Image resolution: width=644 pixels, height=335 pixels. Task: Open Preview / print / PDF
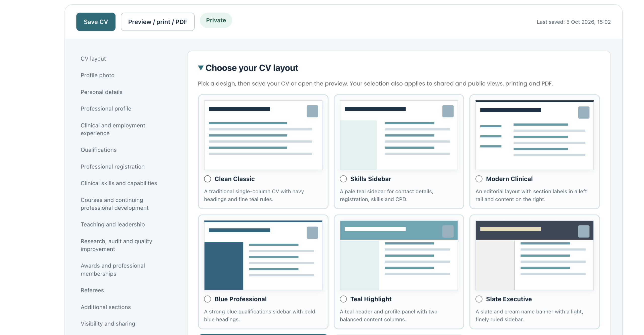(x=157, y=22)
